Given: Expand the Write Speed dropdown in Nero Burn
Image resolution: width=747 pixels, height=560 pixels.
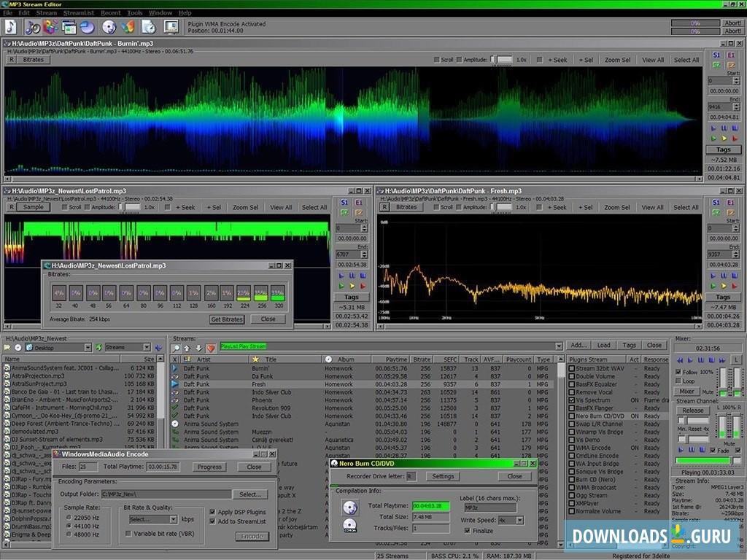Looking at the screenshot, I should (x=520, y=520).
